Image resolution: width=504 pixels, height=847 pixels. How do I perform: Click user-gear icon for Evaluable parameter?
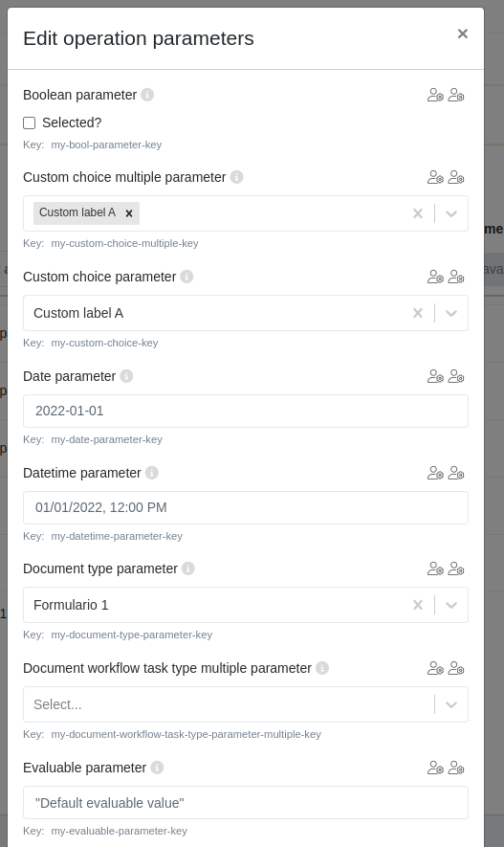click(456, 767)
